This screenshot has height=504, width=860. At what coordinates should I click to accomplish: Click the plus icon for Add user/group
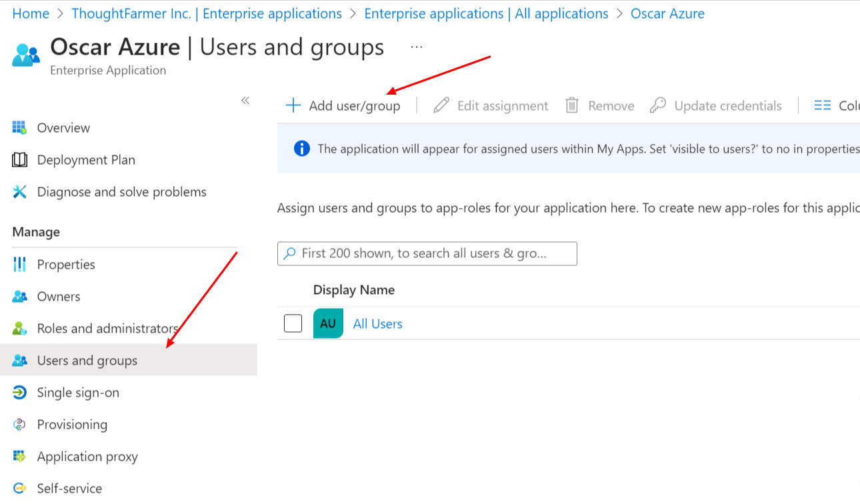pyautogui.click(x=293, y=105)
